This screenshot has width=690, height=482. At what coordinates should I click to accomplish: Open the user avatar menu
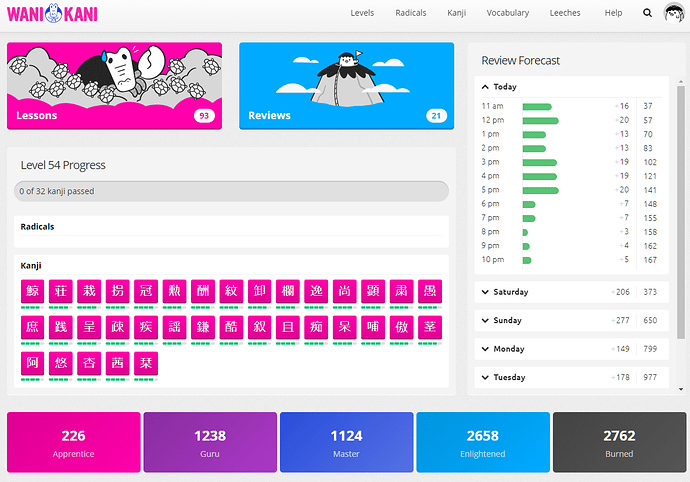pyautogui.click(x=674, y=13)
